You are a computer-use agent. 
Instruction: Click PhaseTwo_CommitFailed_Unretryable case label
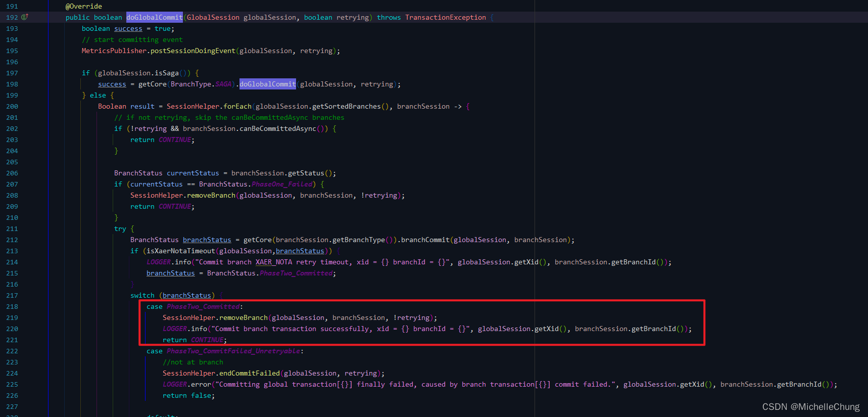[233, 351]
